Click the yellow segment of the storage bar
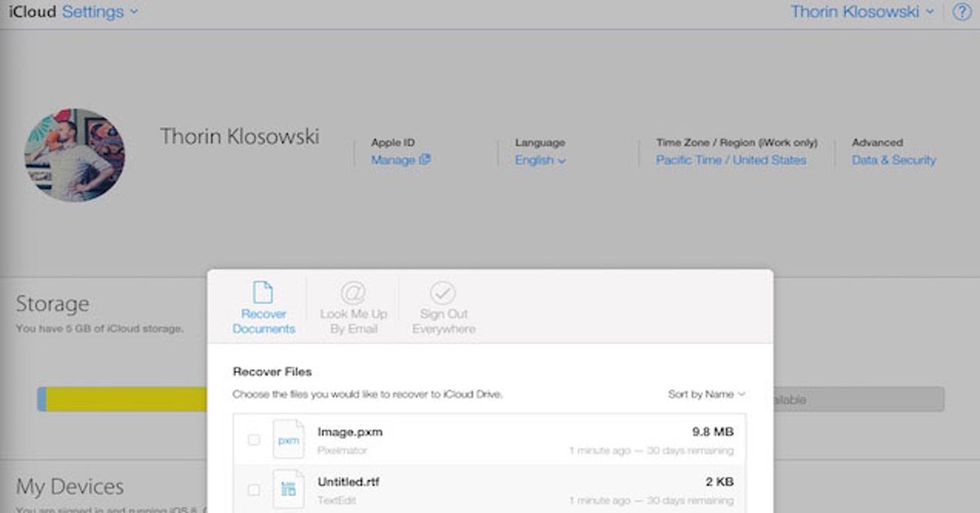Screen dimensions: 980x513 click(126, 399)
